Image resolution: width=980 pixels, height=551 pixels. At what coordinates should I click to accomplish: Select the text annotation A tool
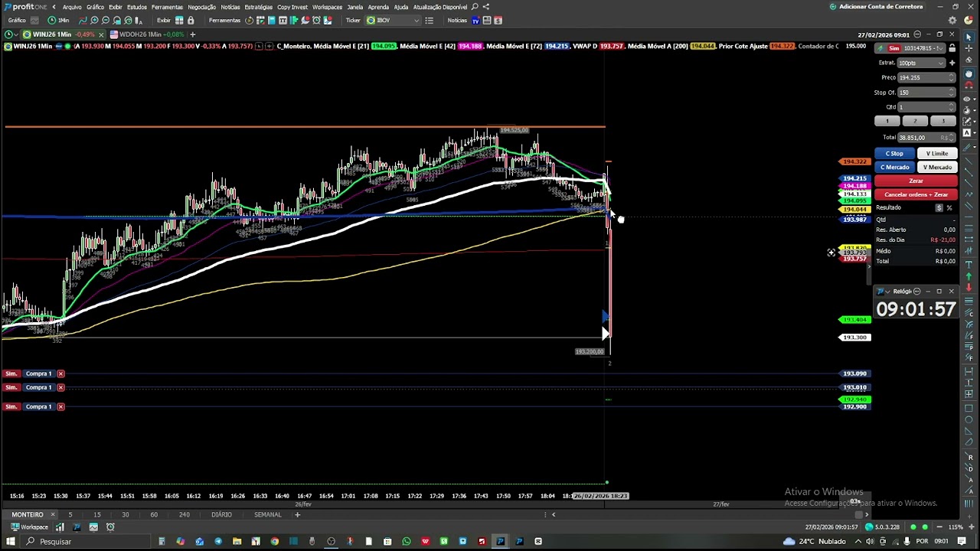(x=969, y=133)
